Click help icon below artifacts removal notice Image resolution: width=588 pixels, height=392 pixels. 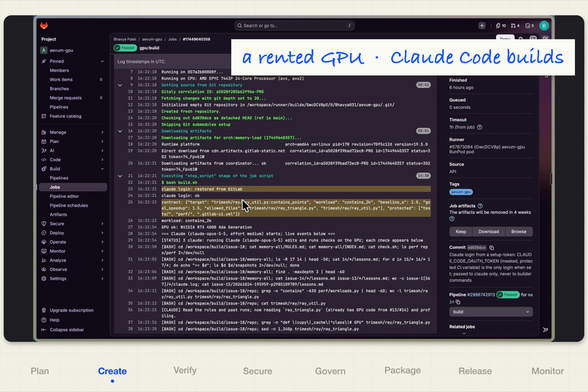coord(452,219)
